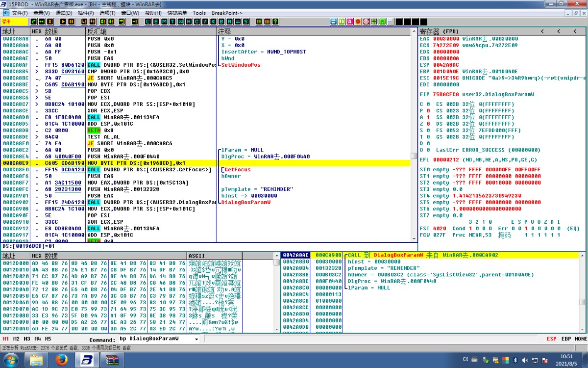Open Patches window with the slash icon
This screenshot has height=368, width=588.
tap(205, 22)
